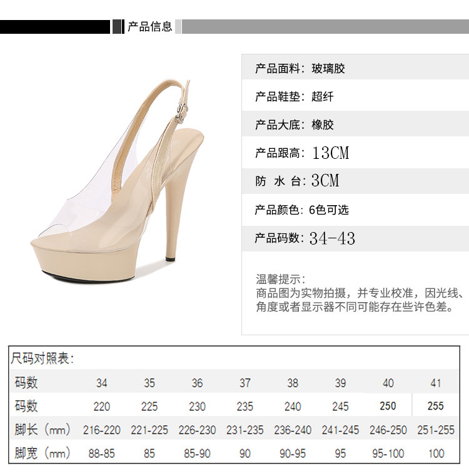Click the 尺码对照表 table title
Screen dimensions: 469x476
tap(43, 358)
